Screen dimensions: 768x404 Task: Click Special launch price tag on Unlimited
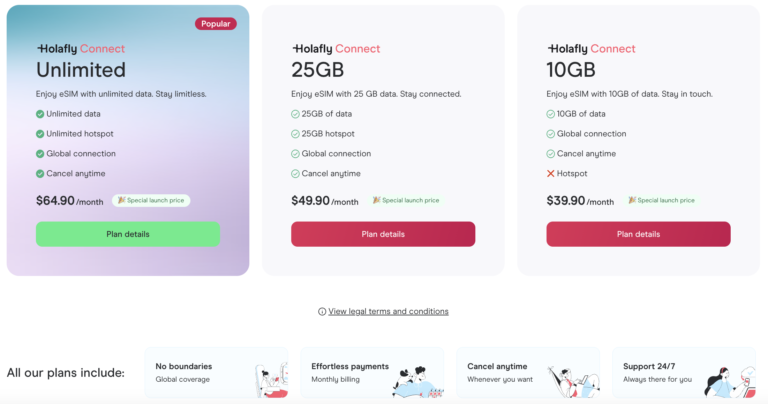(x=151, y=200)
